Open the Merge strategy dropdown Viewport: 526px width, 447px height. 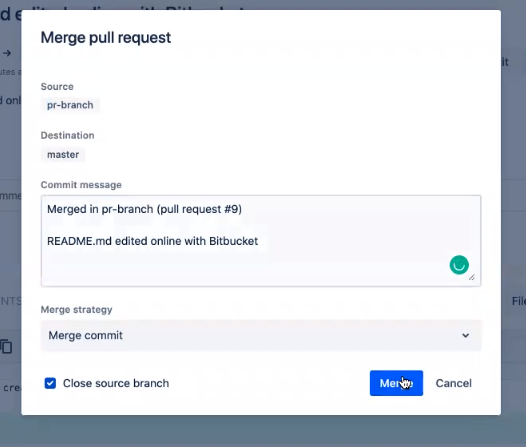(261, 335)
